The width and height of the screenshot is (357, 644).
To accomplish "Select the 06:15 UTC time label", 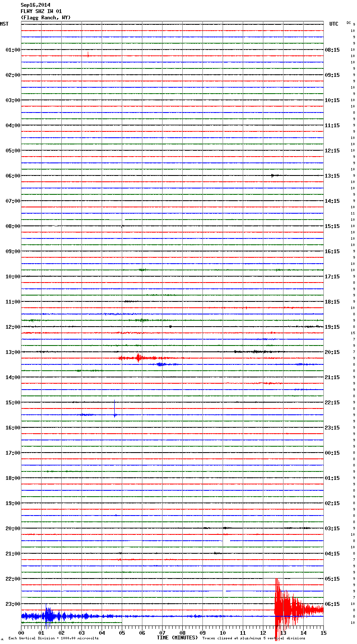I will click(x=332, y=604).
